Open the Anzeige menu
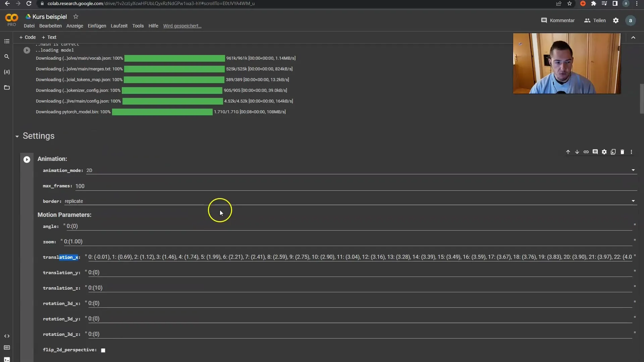 coord(75,26)
